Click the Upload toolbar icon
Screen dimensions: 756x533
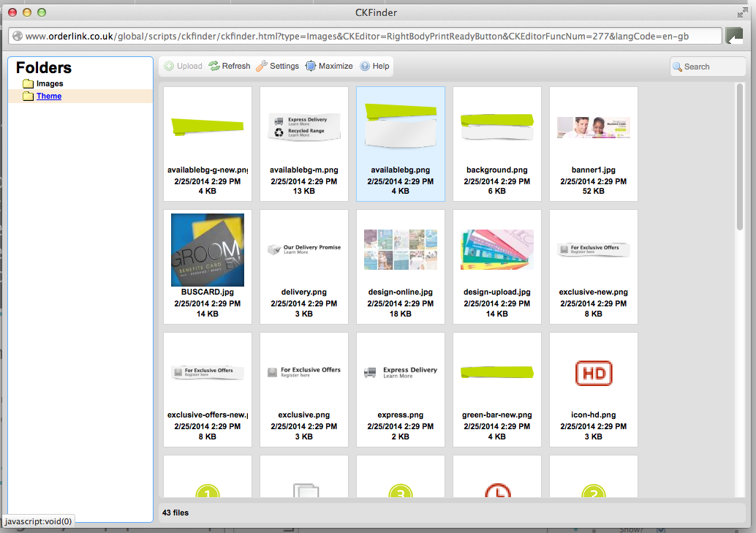(x=169, y=66)
